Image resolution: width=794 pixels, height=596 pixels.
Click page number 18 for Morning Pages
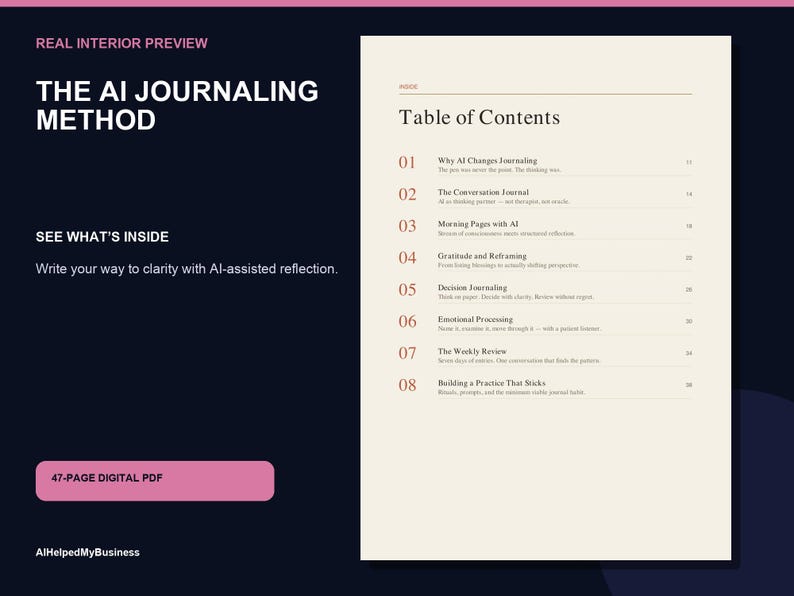(689, 226)
